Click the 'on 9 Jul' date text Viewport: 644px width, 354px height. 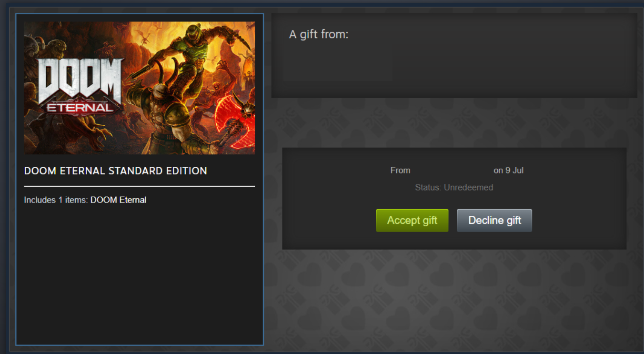(x=508, y=171)
